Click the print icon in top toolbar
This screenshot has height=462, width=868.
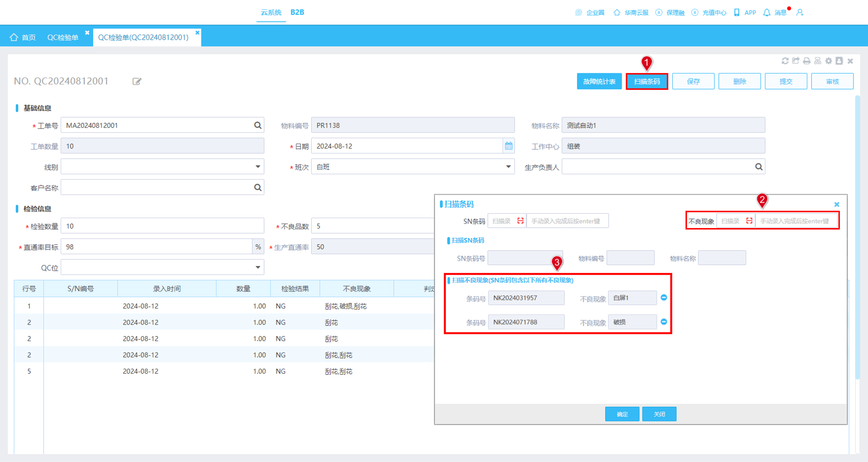click(x=806, y=61)
